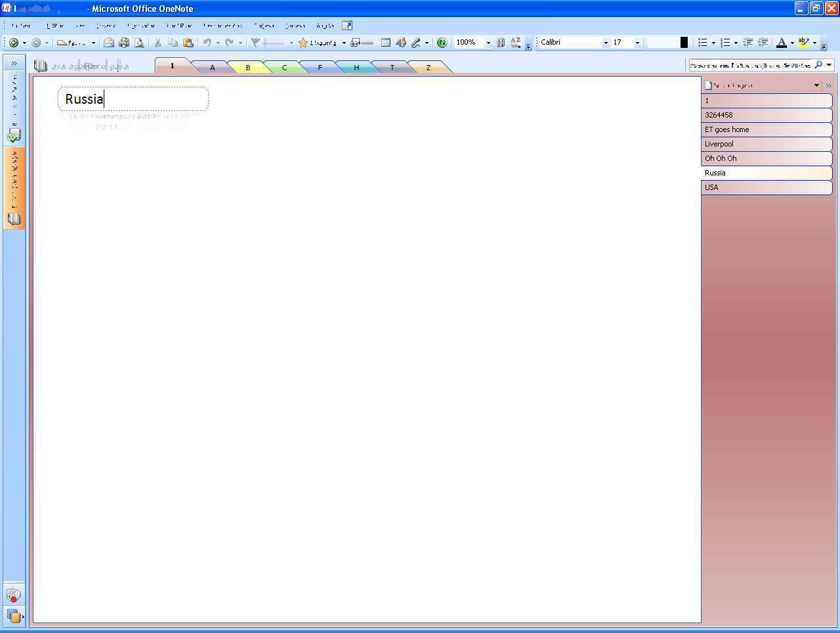
Task: Click the decrease indent icon
Action: pyautogui.click(x=747, y=43)
